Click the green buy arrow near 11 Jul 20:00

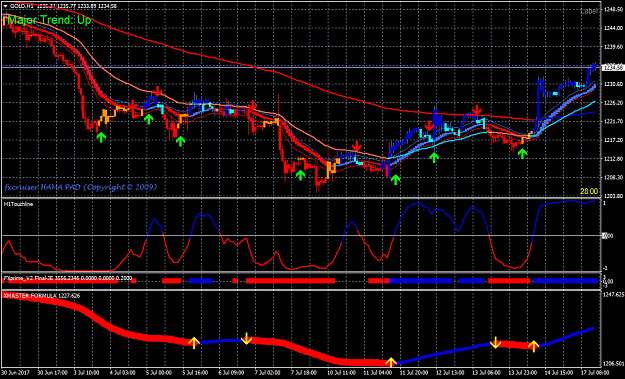(395, 179)
